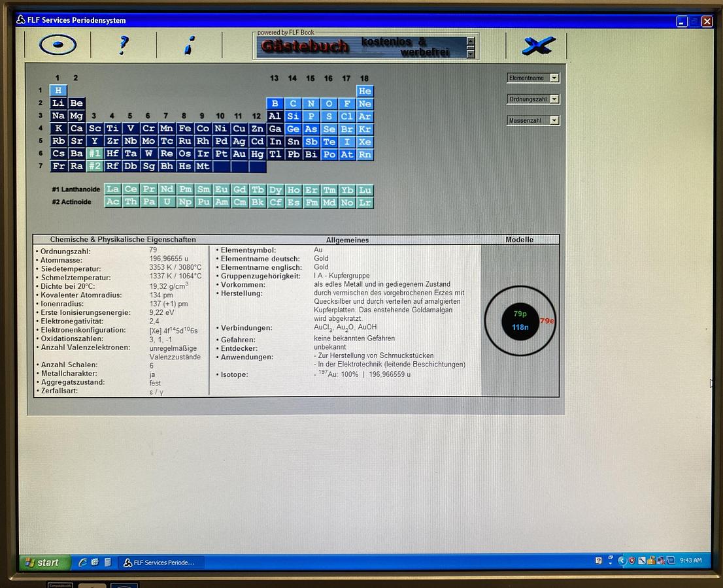Switch to the Modelle section header
The height and width of the screenshot is (588, 723).
[520, 239]
